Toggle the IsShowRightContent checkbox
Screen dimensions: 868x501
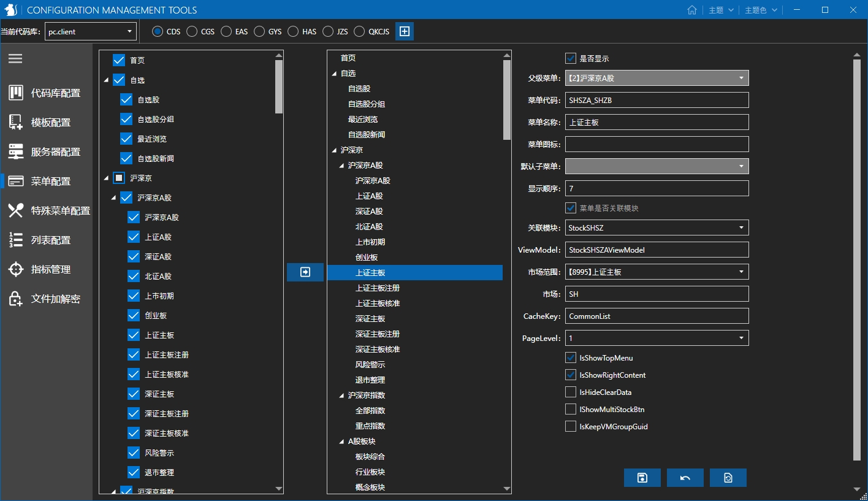pyautogui.click(x=571, y=375)
